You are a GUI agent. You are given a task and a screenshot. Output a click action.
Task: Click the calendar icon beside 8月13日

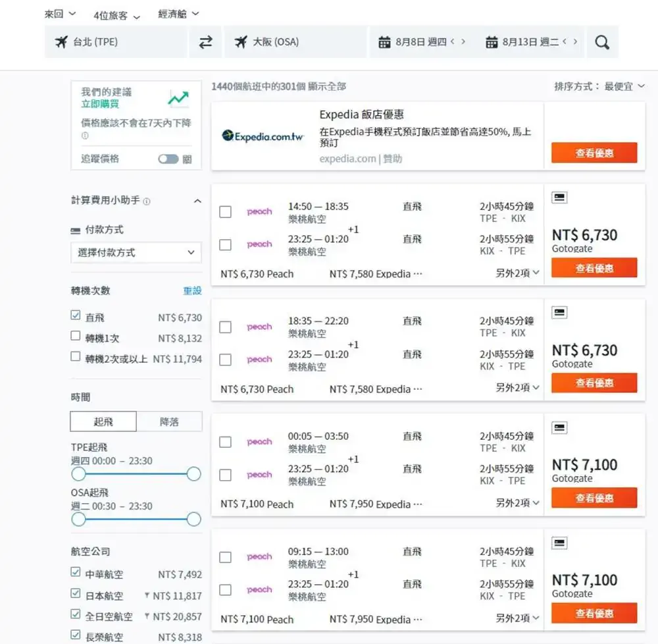point(492,42)
